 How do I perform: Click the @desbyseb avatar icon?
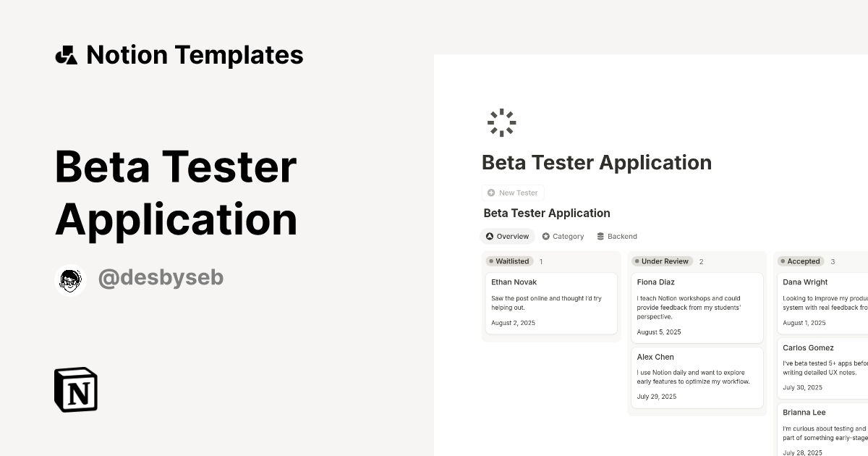pyautogui.click(x=70, y=281)
